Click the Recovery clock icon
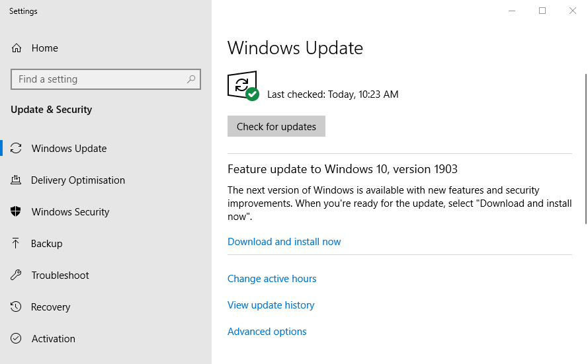Viewport: 588px width, 364px height. click(16, 307)
